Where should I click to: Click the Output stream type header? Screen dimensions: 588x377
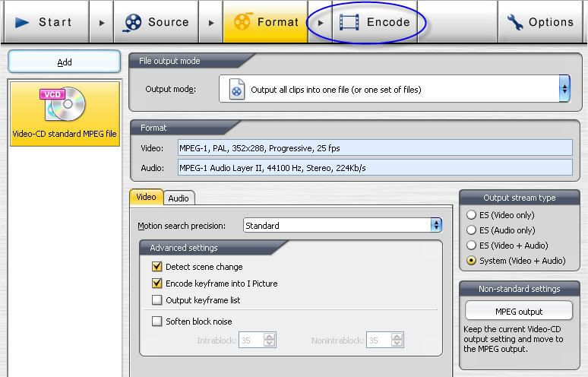pyautogui.click(x=520, y=198)
